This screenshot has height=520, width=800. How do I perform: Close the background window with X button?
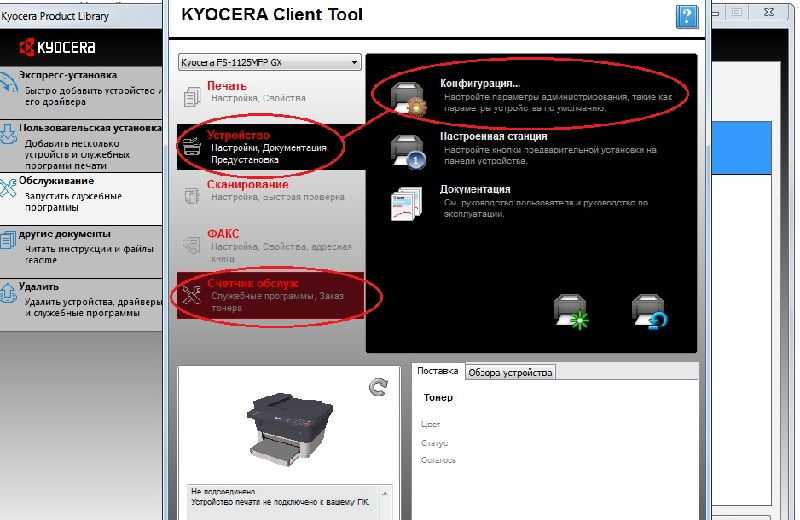[768, 12]
